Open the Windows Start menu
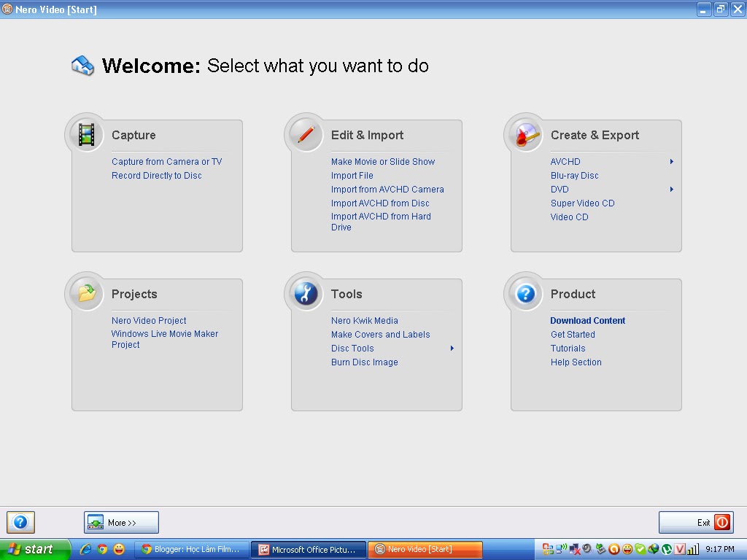 pyautogui.click(x=35, y=549)
